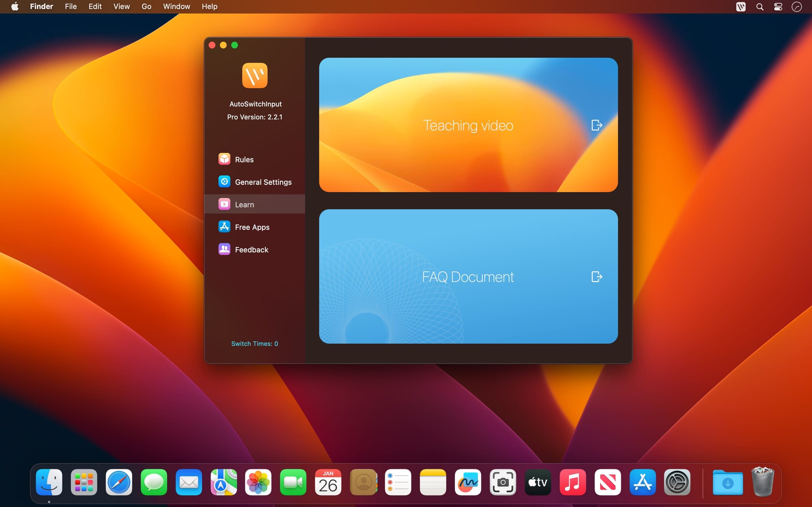Open General Settings from sidebar

[x=263, y=182]
